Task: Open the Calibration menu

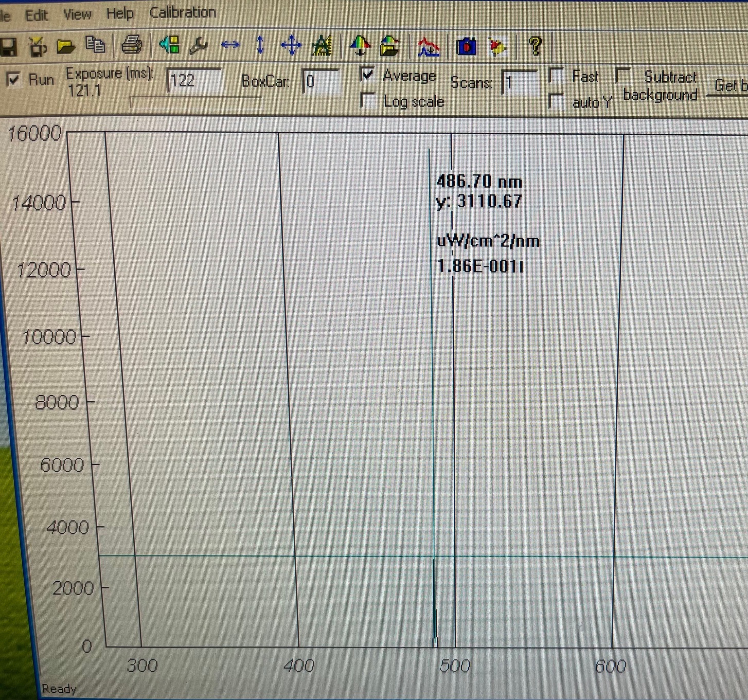Action: 183,12
